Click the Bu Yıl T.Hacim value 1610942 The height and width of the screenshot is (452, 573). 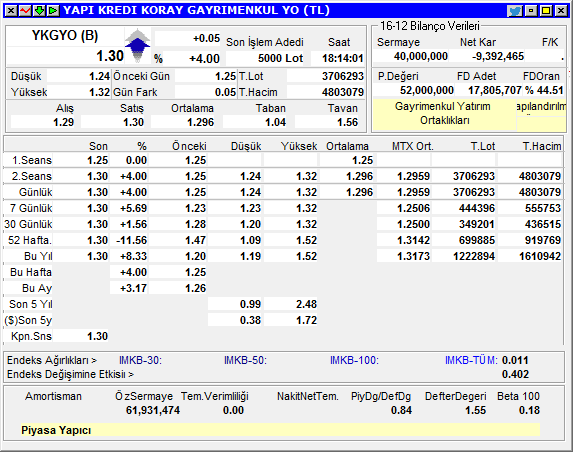coord(540,257)
